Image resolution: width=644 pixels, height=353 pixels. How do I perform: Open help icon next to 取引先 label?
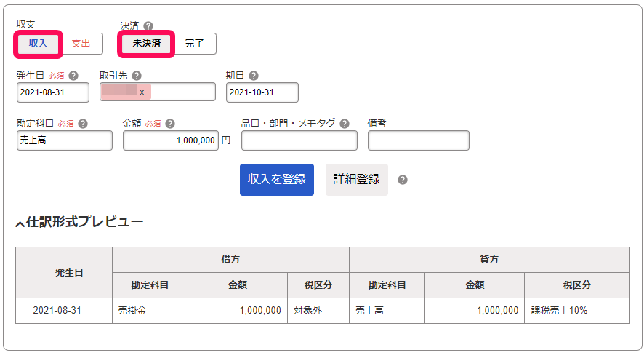[x=137, y=76]
